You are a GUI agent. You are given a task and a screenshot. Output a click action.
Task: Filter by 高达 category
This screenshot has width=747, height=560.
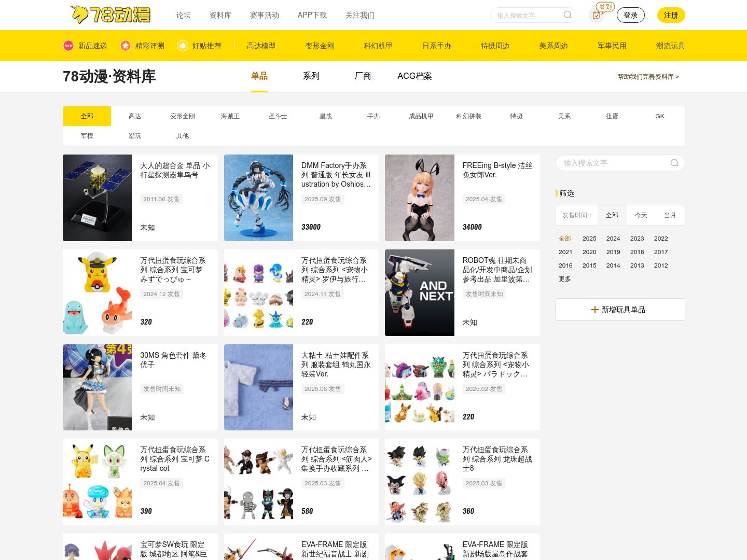tap(135, 116)
